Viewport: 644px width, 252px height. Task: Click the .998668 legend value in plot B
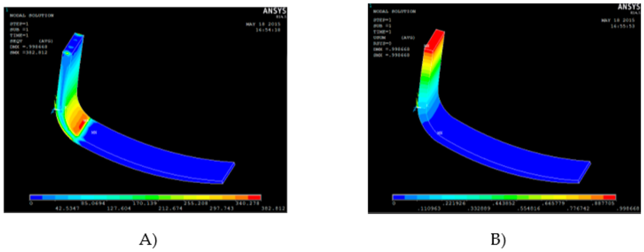pos(628,208)
